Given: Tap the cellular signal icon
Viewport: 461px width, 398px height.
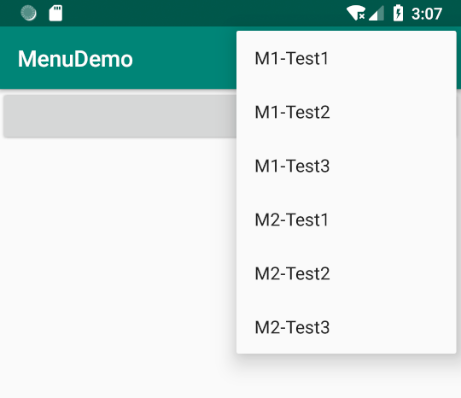Looking at the screenshot, I should (376, 14).
